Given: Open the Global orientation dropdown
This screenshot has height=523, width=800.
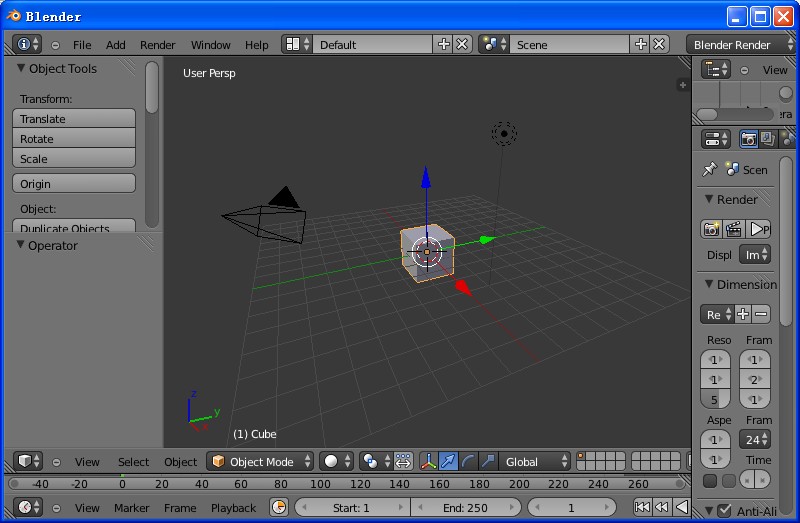Looking at the screenshot, I should (535, 461).
